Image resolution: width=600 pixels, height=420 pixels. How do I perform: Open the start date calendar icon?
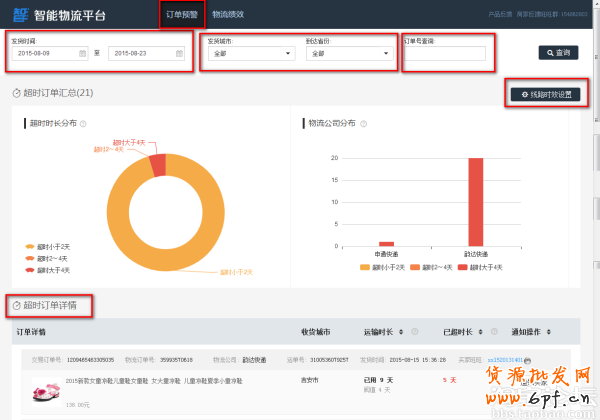tap(81, 53)
